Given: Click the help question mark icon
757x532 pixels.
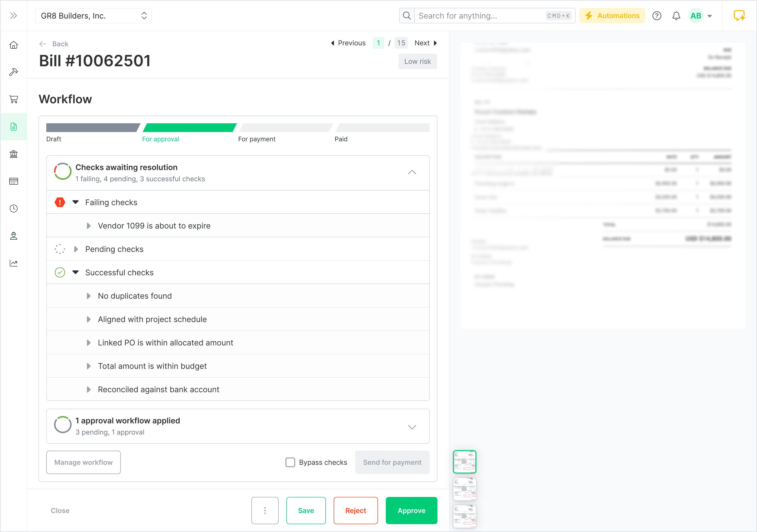Looking at the screenshot, I should click(x=657, y=16).
